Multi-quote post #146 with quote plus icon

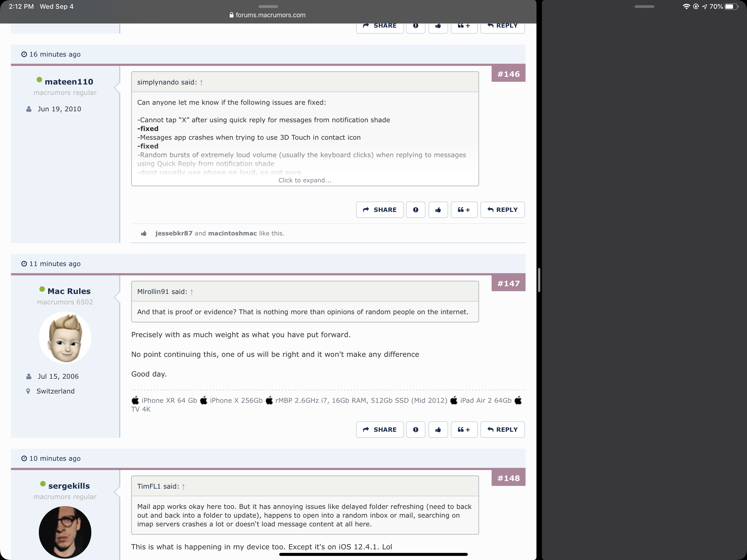pyautogui.click(x=464, y=210)
